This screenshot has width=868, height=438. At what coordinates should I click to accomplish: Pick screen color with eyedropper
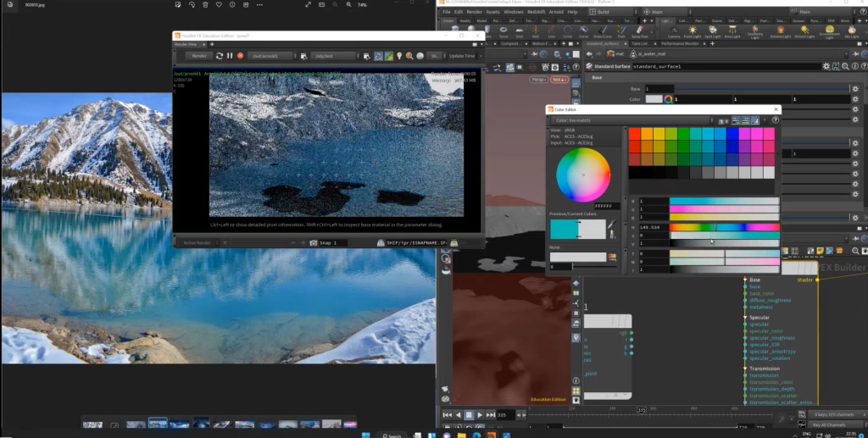tap(612, 225)
